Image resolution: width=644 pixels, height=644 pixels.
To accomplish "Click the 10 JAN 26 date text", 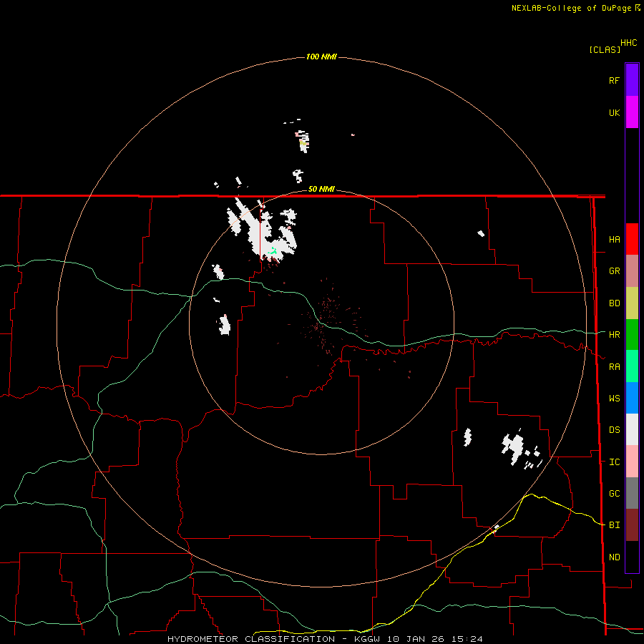I will (416, 639).
